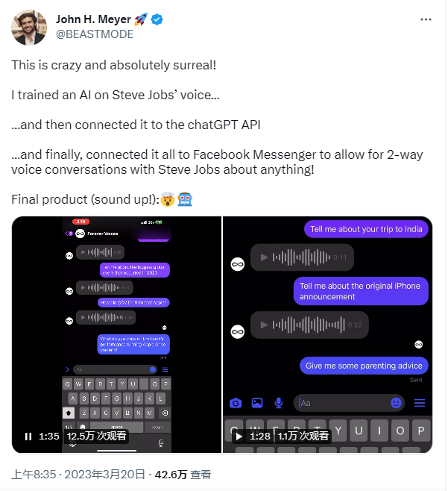Pause the left video
This screenshot has height=491, width=448.
click(28, 436)
